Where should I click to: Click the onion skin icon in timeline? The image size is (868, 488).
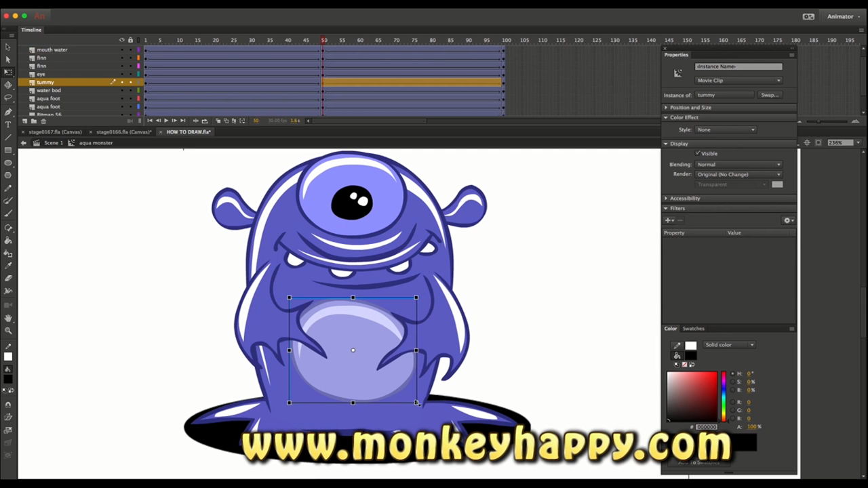point(218,121)
